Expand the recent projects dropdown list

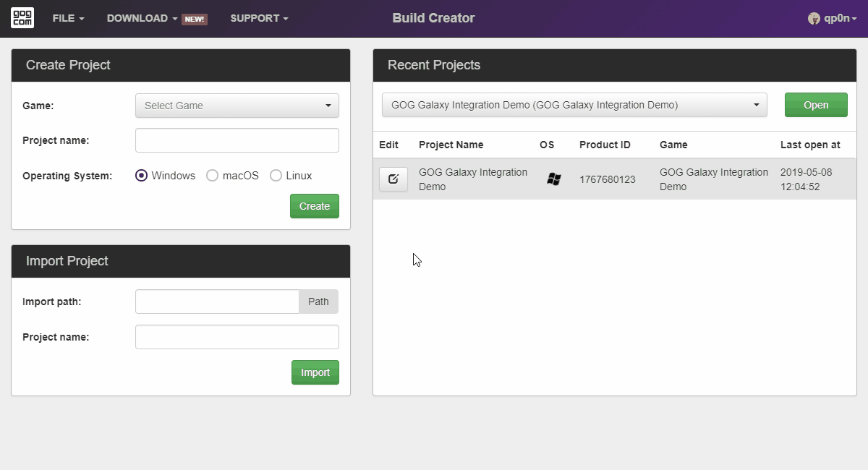click(x=574, y=105)
